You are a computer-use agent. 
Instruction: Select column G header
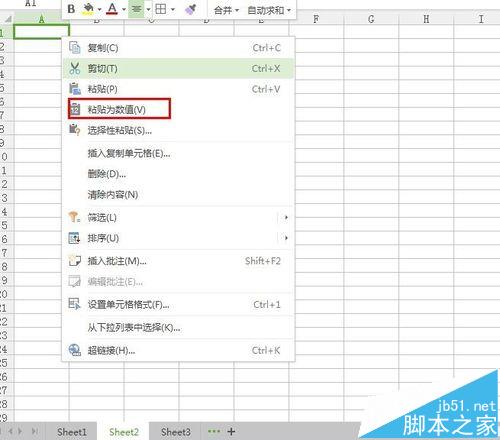[x=371, y=19]
